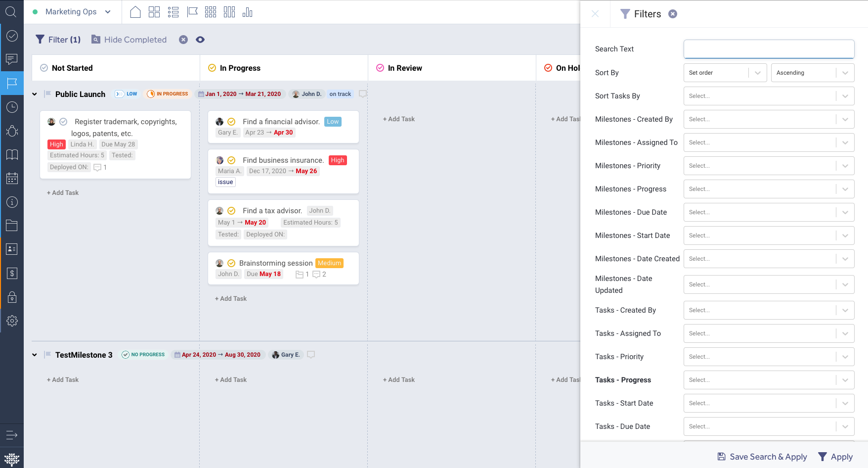Open the time tracking clock icon in sidebar

(x=12, y=107)
